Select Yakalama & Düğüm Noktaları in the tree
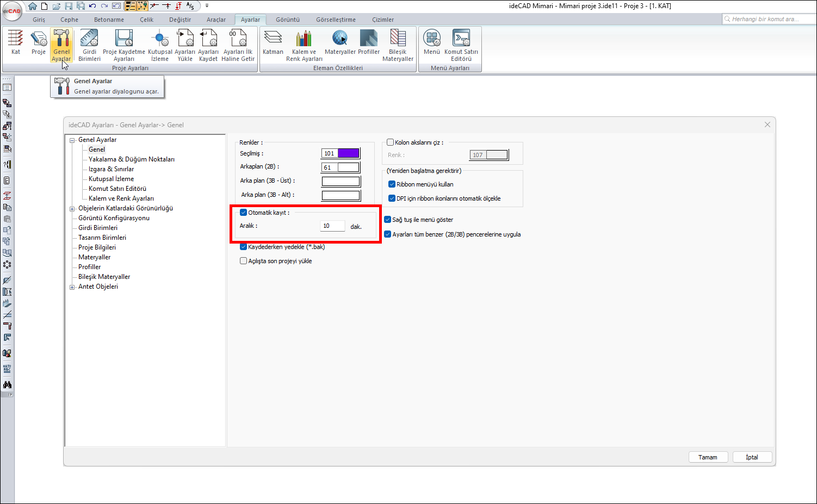817x504 pixels. 132,159
